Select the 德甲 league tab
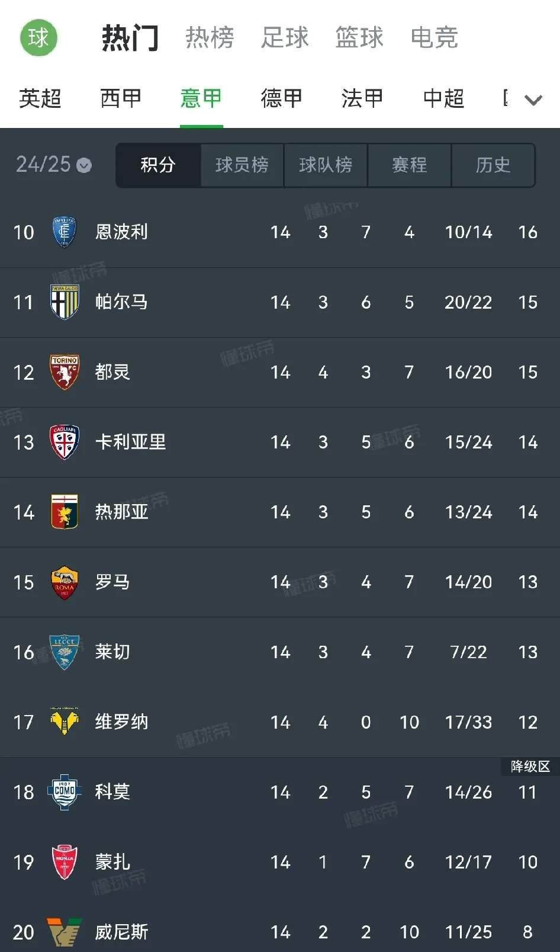This screenshot has width=560, height=952. 282,98
